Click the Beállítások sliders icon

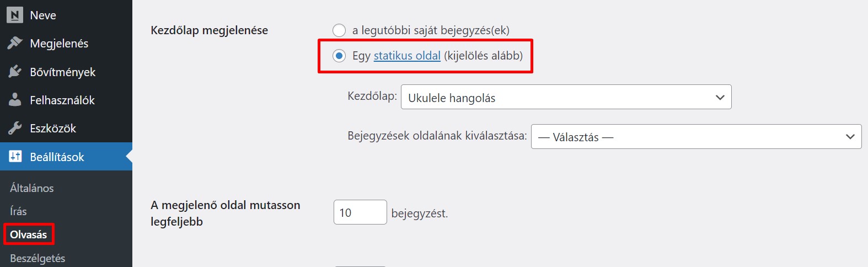coord(15,157)
